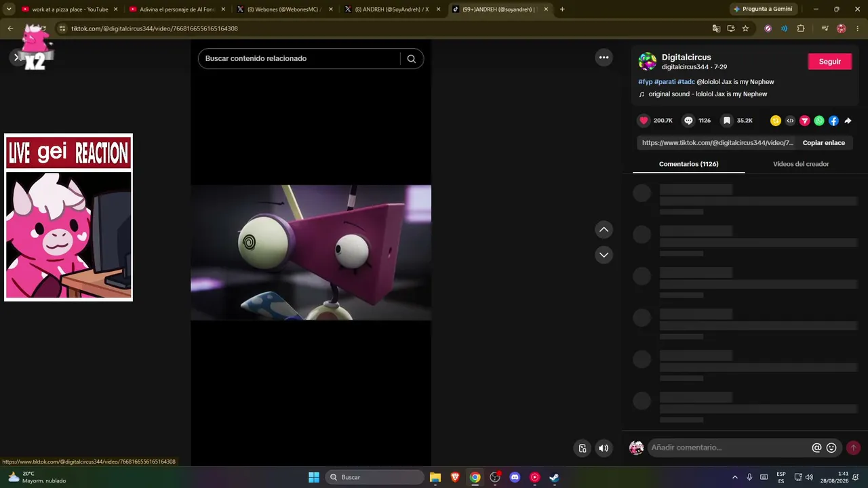Open the #parati hashtag
Screen dimensions: 868x488
click(665, 82)
